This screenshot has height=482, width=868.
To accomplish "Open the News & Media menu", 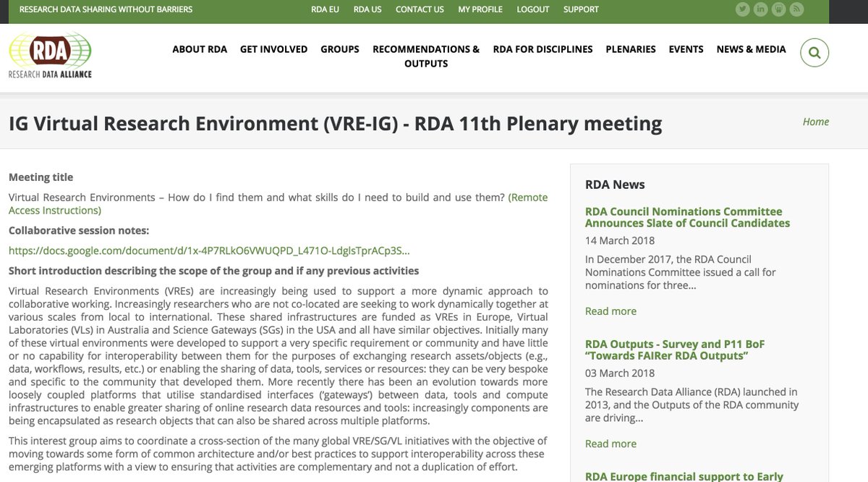I will [751, 49].
